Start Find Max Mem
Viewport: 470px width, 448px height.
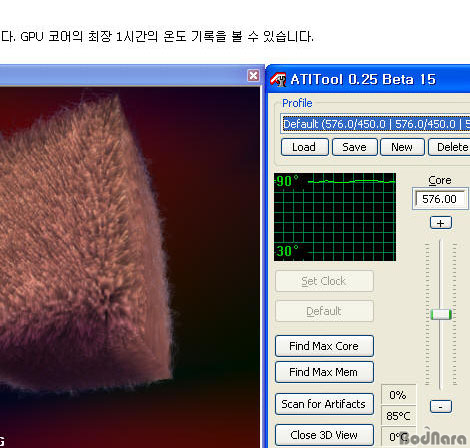(324, 372)
